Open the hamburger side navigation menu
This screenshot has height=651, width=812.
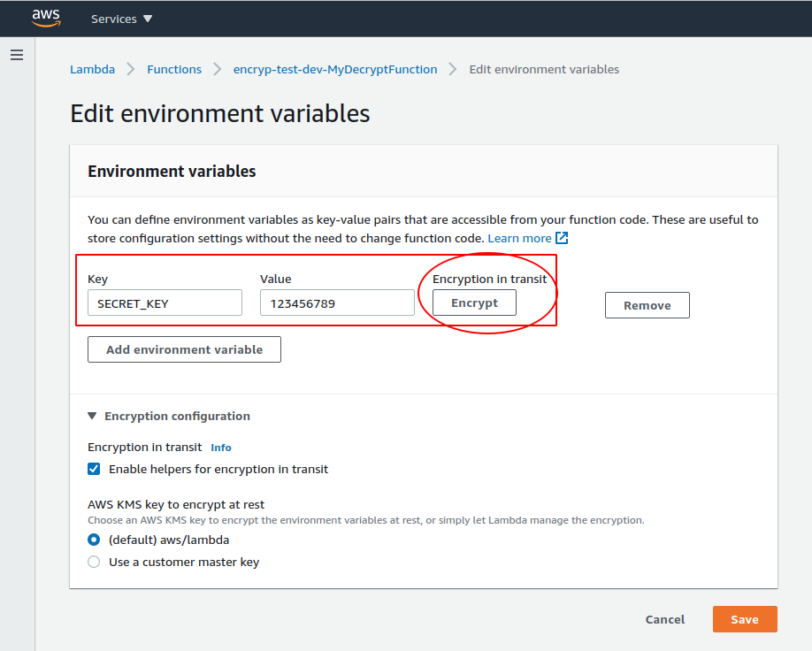click(17, 55)
